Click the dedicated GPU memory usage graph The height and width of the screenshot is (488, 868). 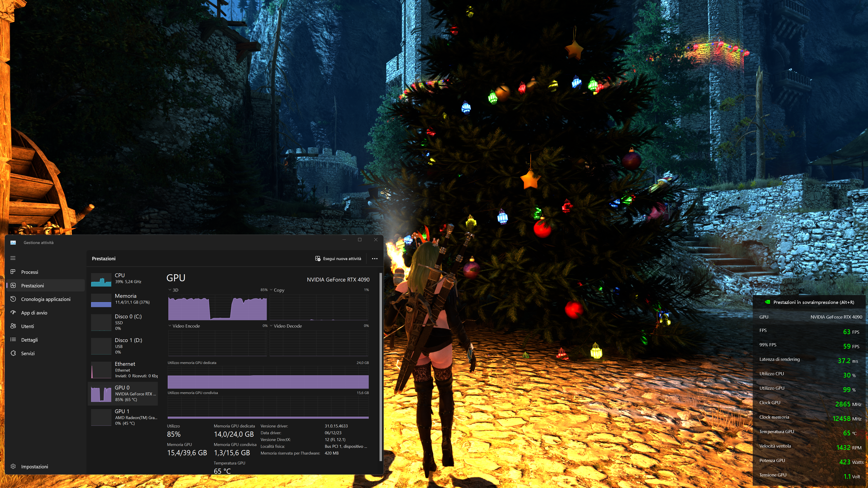coord(268,378)
